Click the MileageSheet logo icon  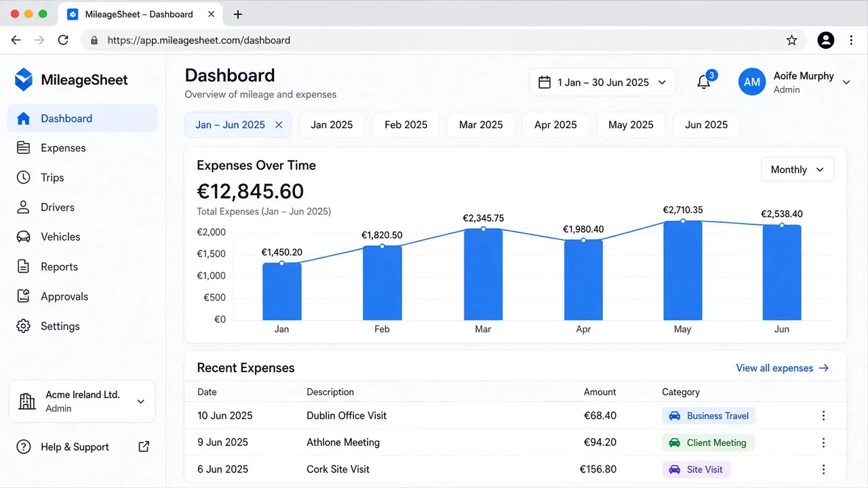[x=24, y=80]
